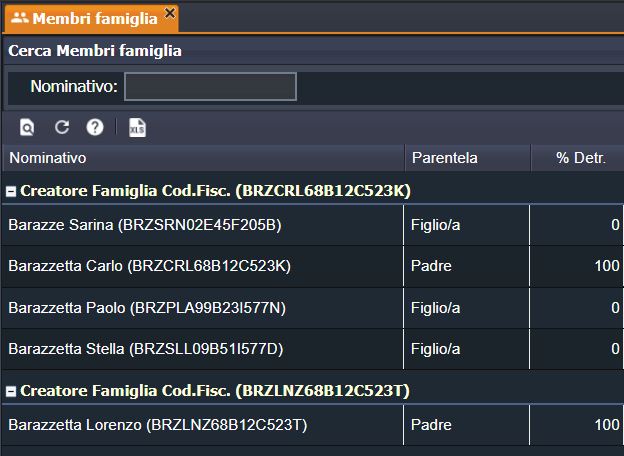624x456 pixels.
Task: Select the Barazzetta Stella row
Action: pyautogui.click(x=313, y=349)
